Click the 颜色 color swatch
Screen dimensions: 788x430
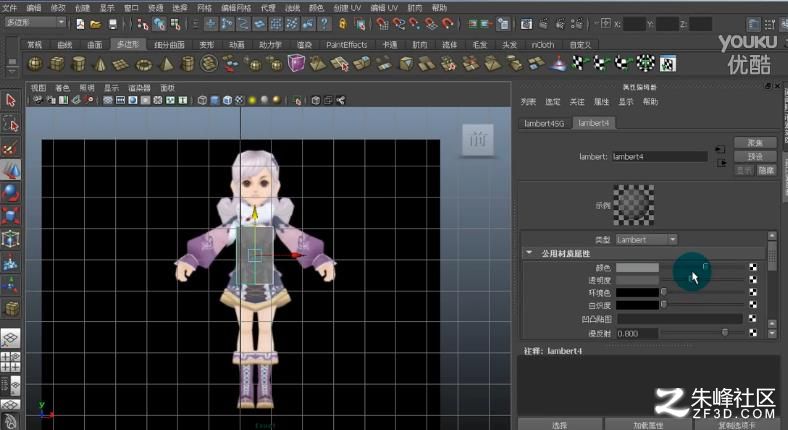(637, 267)
